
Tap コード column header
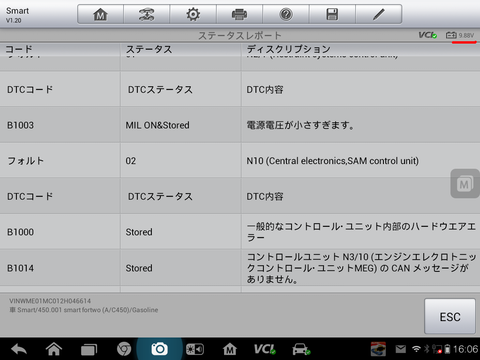point(19,49)
